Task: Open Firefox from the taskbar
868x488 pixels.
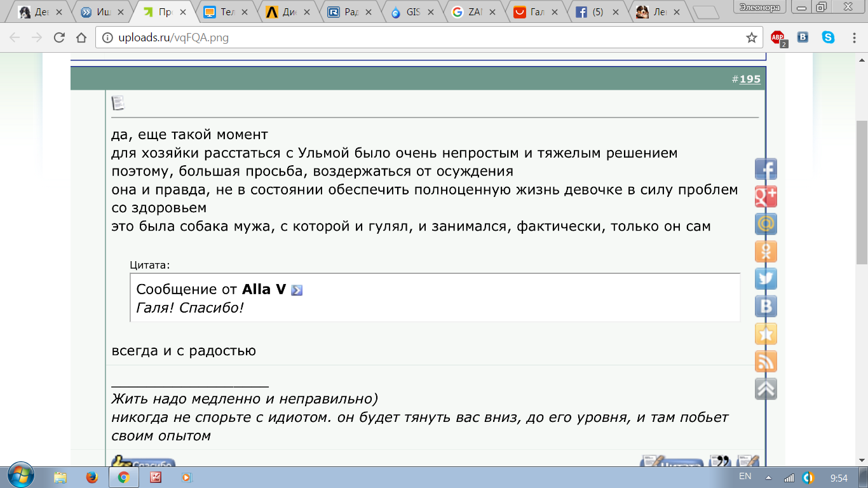Action: point(91,477)
